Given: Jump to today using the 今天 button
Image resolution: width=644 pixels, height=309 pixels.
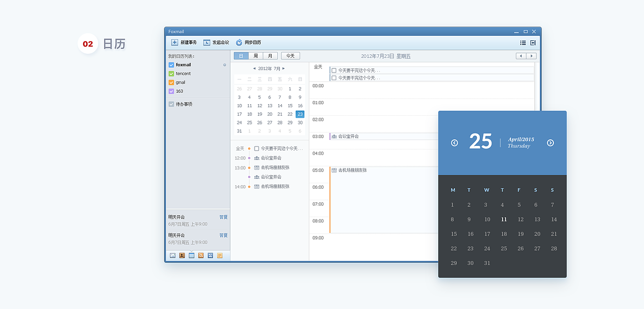Looking at the screenshot, I should click(290, 55).
